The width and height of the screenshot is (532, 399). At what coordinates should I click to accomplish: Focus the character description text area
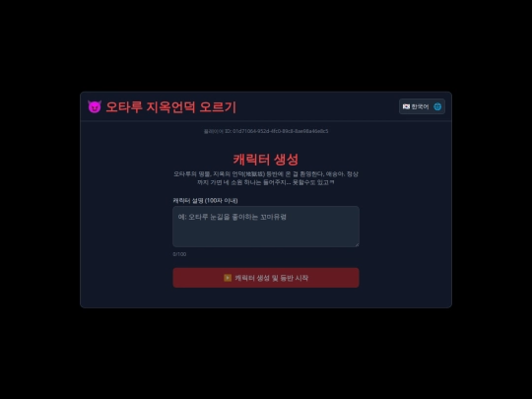[266, 227]
